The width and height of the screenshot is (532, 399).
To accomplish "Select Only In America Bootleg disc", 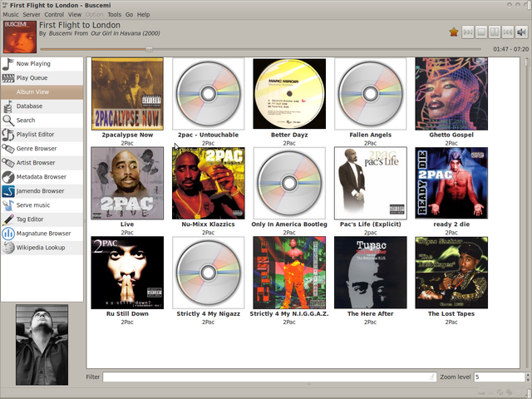I will 289,183.
